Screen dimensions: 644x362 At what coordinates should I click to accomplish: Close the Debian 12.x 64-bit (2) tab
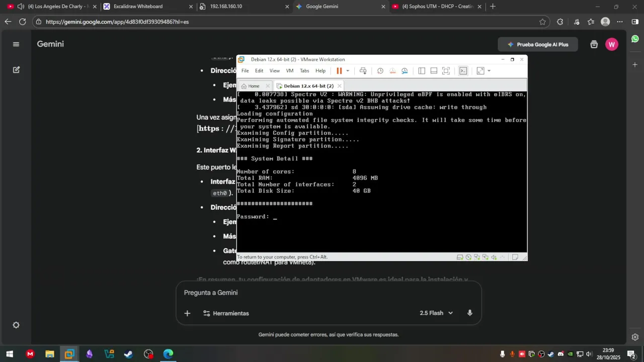tap(340, 86)
